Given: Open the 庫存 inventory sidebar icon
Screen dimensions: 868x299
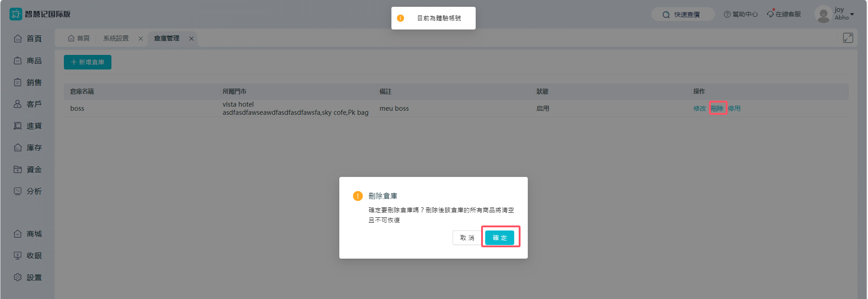Looking at the screenshot, I should tap(18, 147).
